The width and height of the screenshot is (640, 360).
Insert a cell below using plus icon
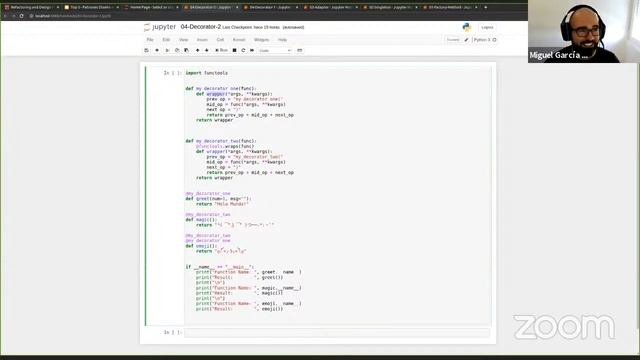tap(157, 50)
